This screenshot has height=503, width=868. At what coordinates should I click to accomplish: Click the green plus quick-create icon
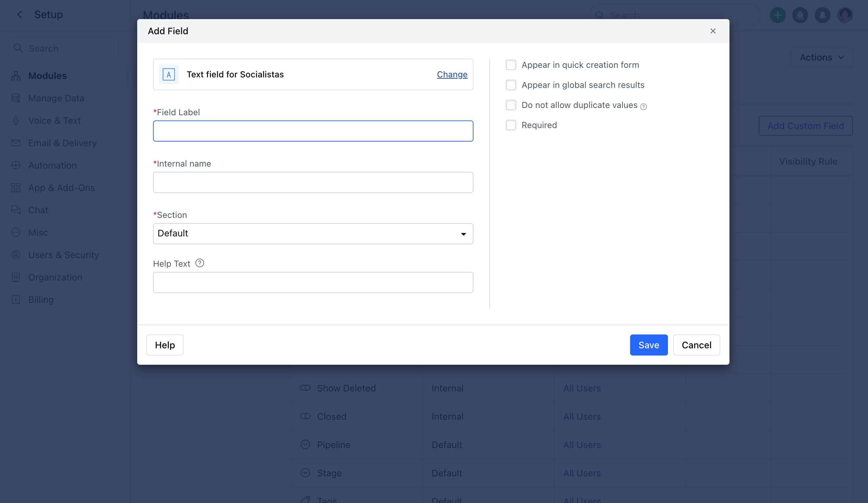click(778, 15)
